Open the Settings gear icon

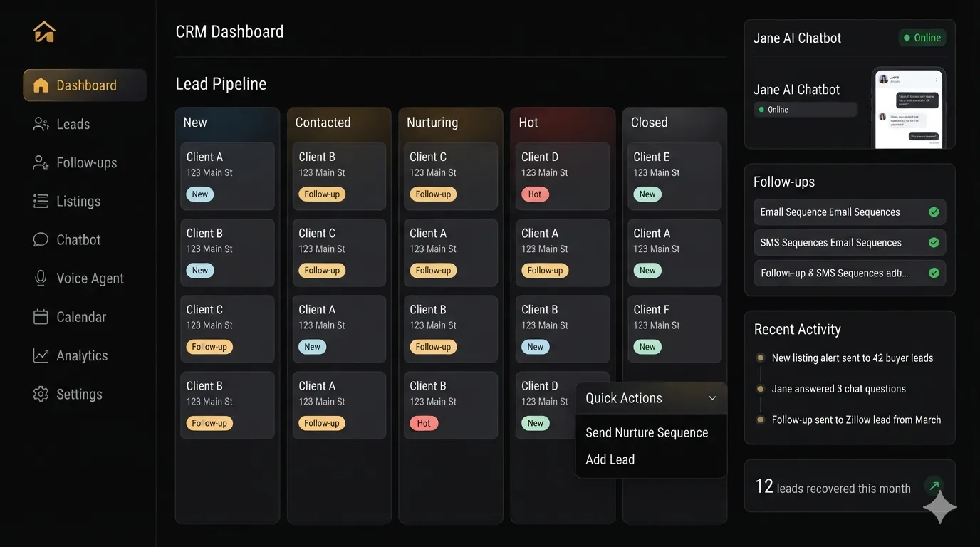(41, 394)
